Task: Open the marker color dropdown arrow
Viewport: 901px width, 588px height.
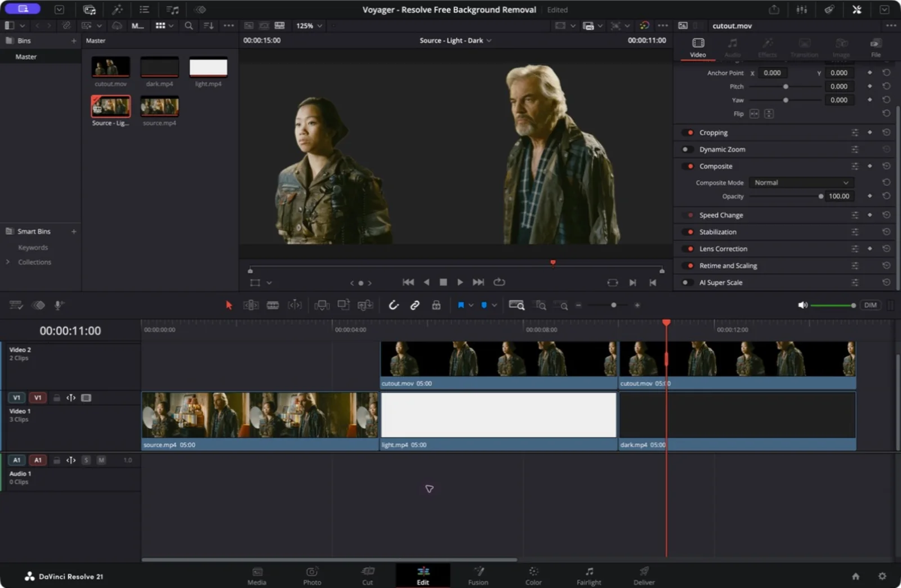Action: pos(494,306)
